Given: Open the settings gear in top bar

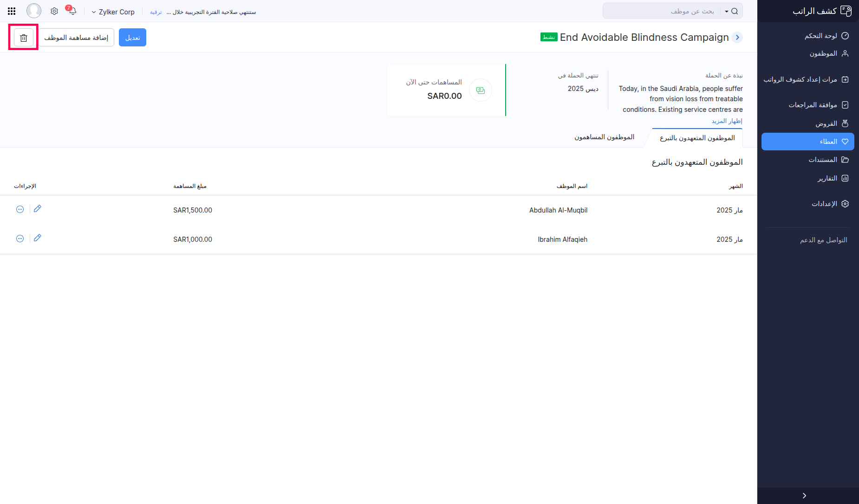Looking at the screenshot, I should (x=54, y=11).
